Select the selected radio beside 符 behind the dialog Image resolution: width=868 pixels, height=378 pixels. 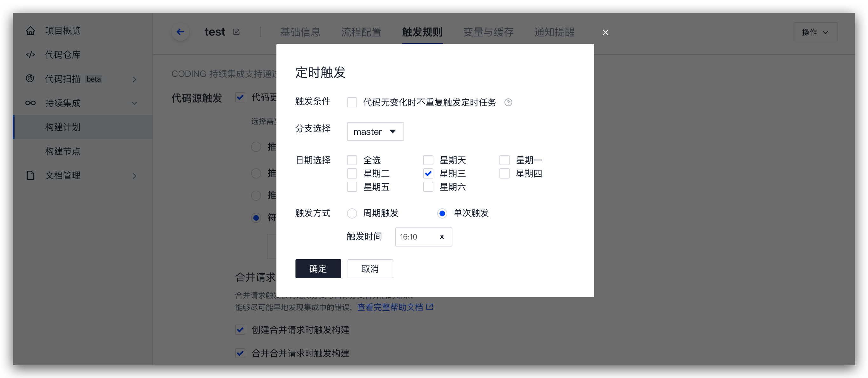256,218
